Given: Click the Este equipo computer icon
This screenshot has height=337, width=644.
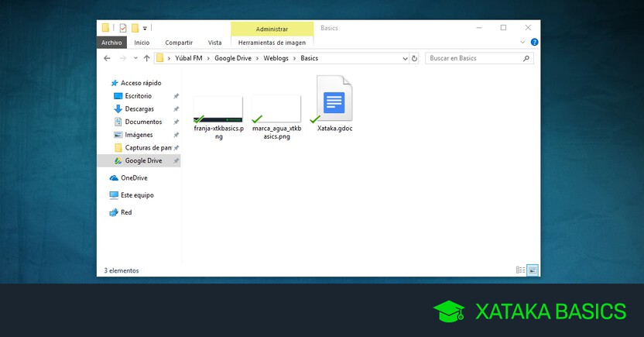Looking at the screenshot, I should [x=114, y=195].
